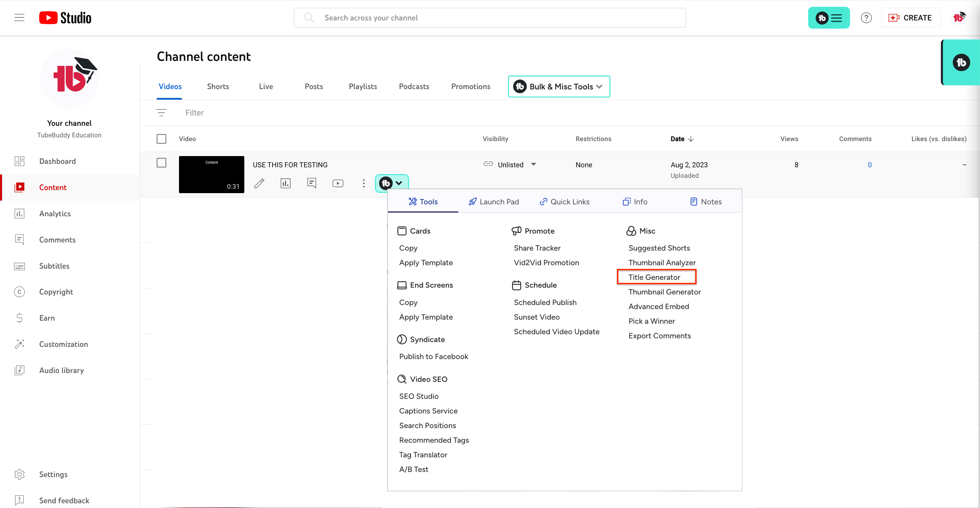Screen dimensions: 980x508
Task: Check the USE THIS FOR TESTING video checkbox
Action: pyautogui.click(x=161, y=163)
